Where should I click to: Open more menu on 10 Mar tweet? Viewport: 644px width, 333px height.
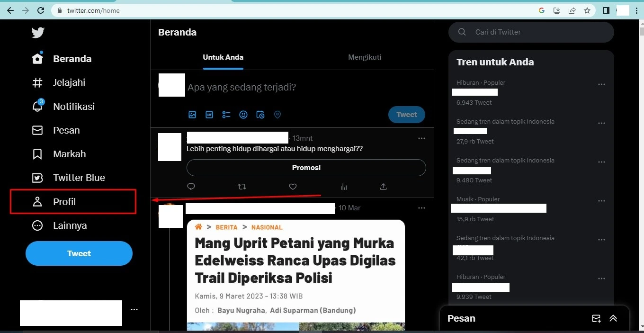tap(421, 208)
